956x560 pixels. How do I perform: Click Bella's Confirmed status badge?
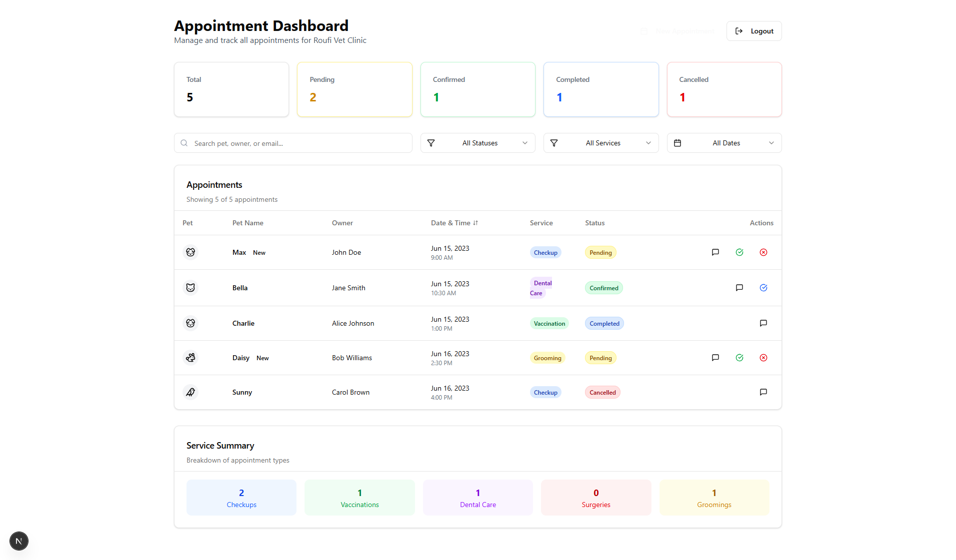tap(604, 288)
